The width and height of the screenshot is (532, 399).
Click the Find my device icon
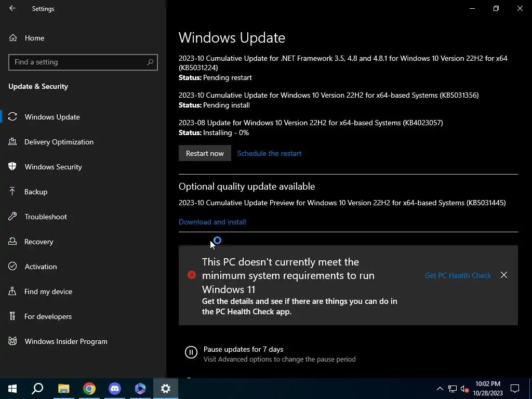tap(12, 291)
